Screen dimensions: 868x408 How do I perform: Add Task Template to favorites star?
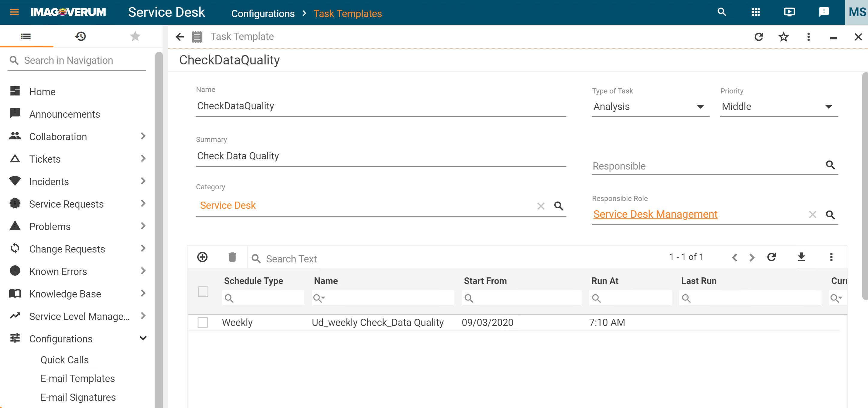(x=783, y=37)
